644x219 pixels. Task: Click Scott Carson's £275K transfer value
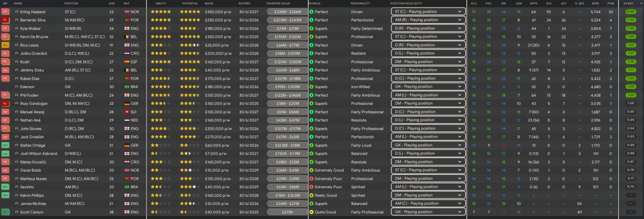288,212
